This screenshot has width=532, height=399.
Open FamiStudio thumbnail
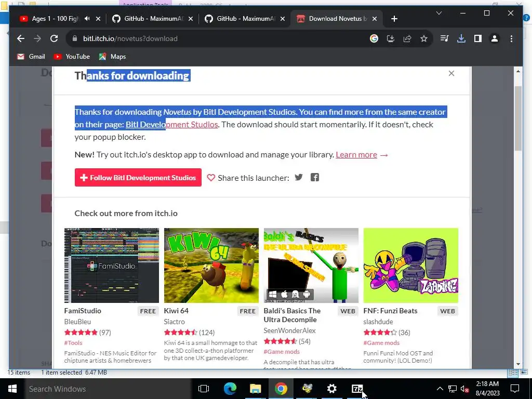(x=112, y=265)
